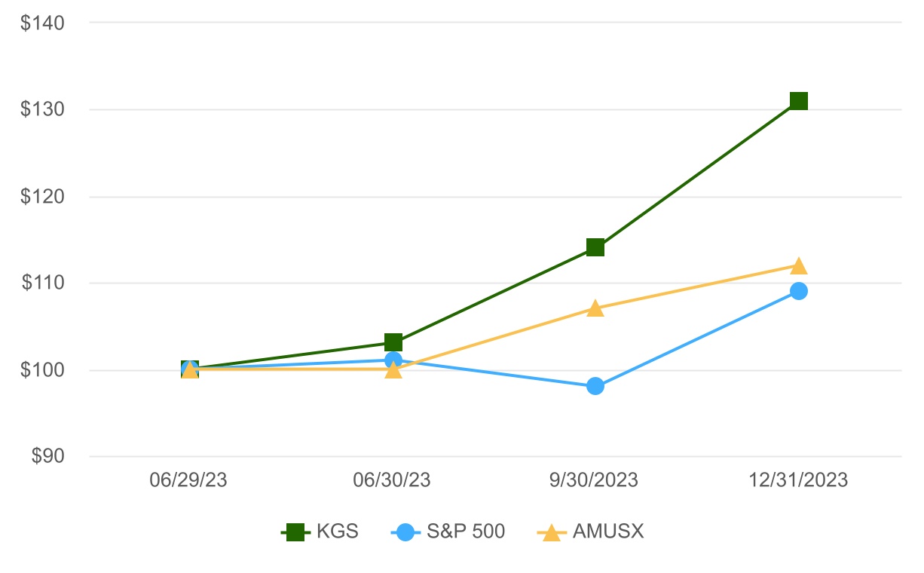Click KGS square marker at 06/30/23
Viewport: 924px width, 573px height.
coord(393,343)
